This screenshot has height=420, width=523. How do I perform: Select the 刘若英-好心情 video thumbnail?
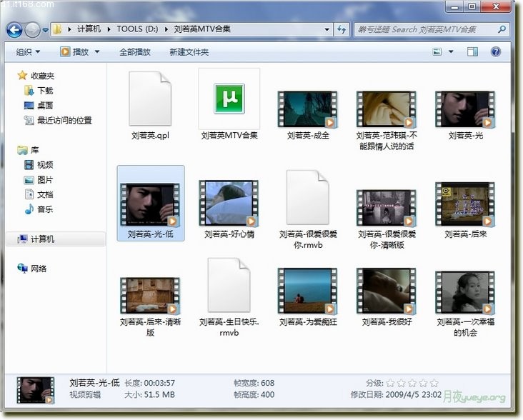click(x=229, y=203)
